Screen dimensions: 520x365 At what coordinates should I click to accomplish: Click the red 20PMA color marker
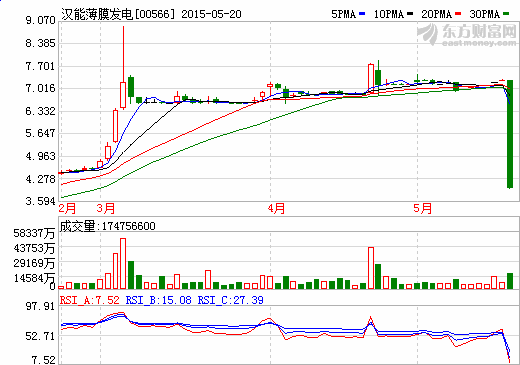[x=458, y=14]
